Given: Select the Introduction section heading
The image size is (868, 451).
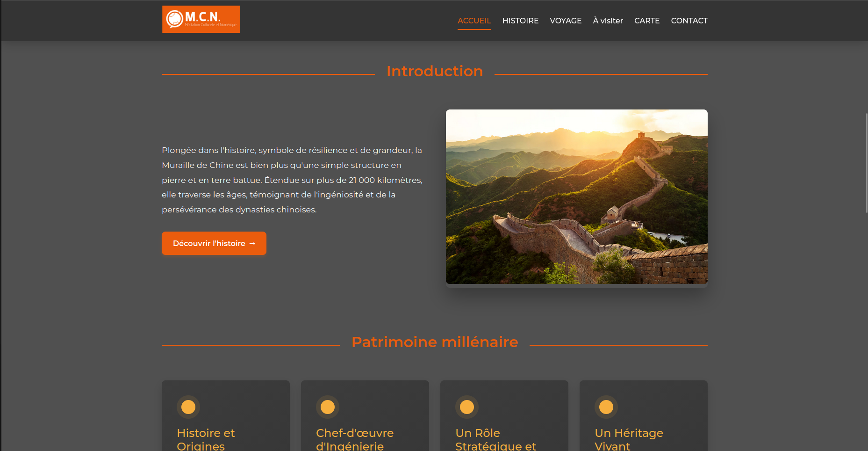Looking at the screenshot, I should point(434,71).
